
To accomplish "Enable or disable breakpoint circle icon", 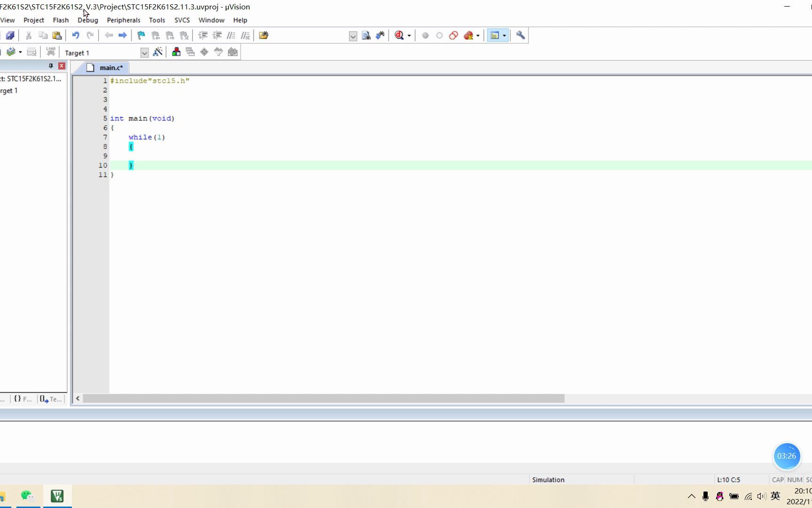I will (x=439, y=35).
